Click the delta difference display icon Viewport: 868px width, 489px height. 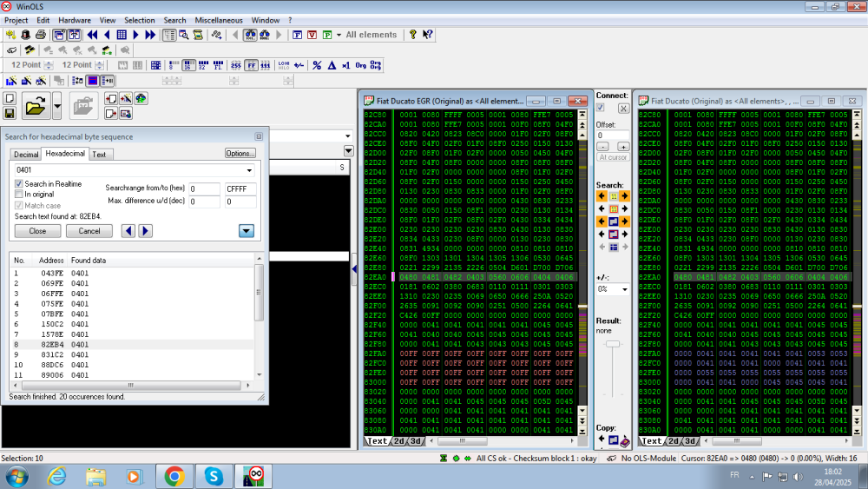tap(332, 65)
